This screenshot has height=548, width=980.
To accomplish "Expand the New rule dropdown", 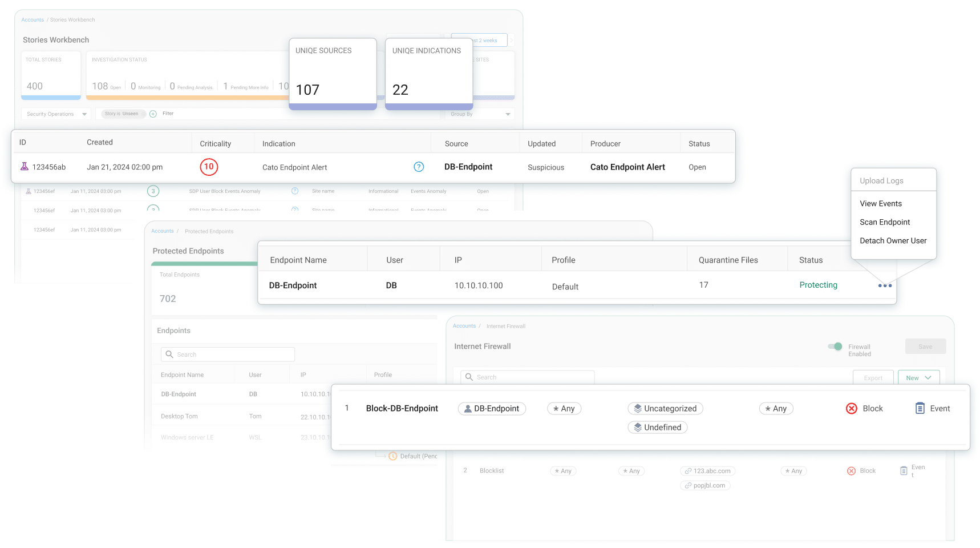I will [918, 378].
